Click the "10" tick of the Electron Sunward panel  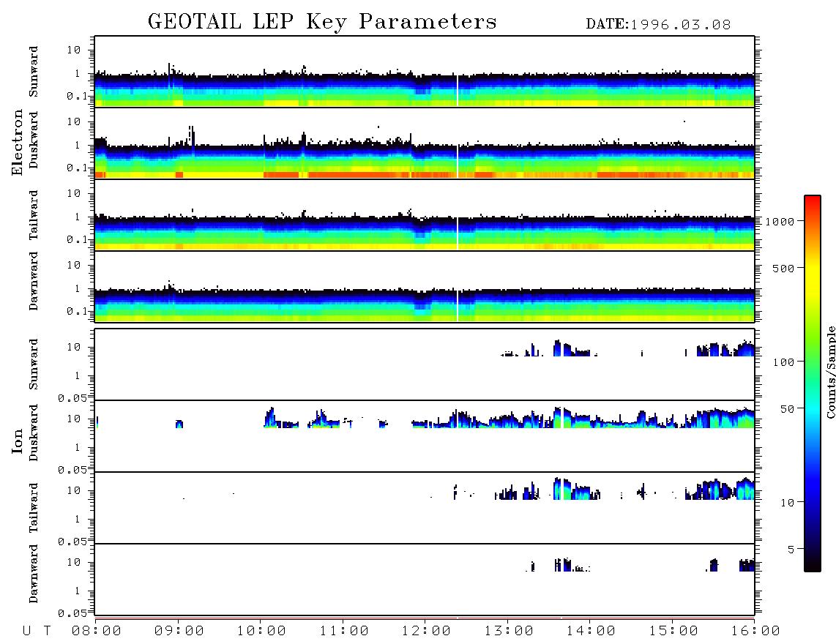tap(74, 50)
